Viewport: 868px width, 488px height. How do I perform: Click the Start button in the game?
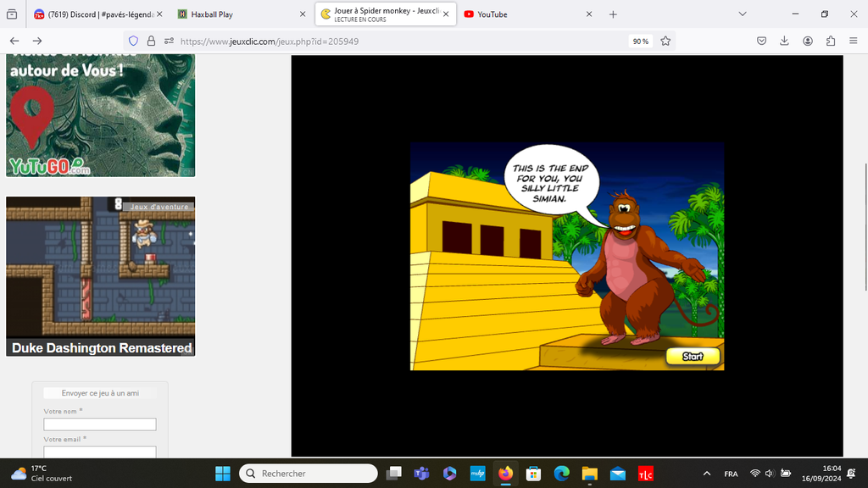click(x=693, y=357)
